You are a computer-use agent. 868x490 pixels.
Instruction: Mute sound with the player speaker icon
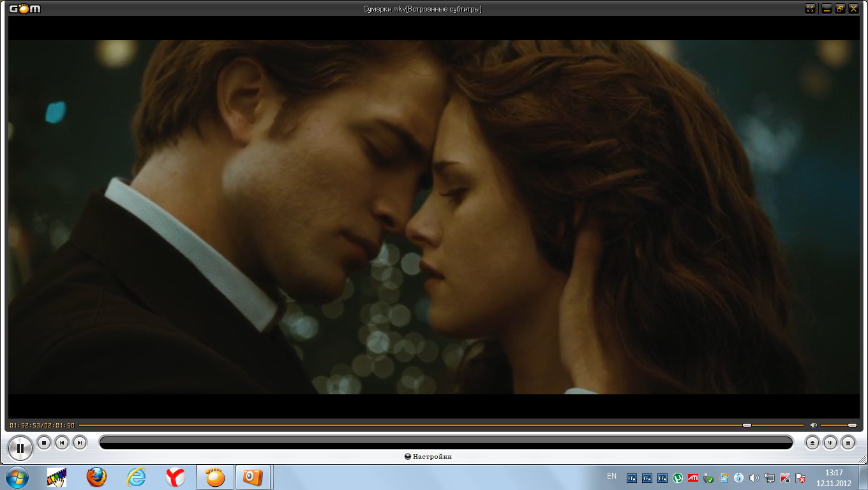tap(814, 425)
